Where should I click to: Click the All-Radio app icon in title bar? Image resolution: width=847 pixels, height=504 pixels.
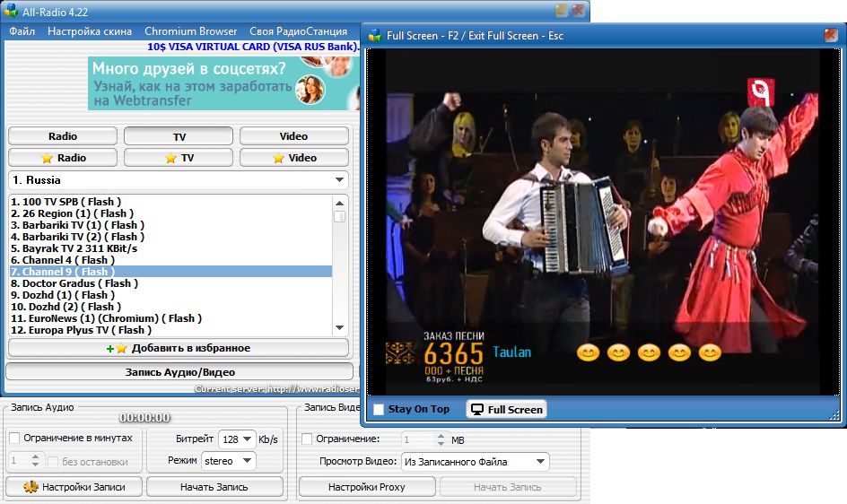click(x=11, y=11)
